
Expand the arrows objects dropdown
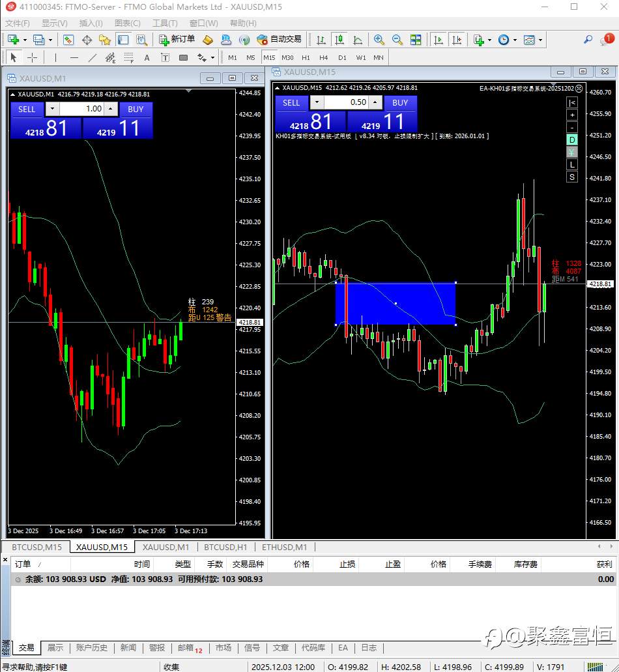(x=212, y=57)
